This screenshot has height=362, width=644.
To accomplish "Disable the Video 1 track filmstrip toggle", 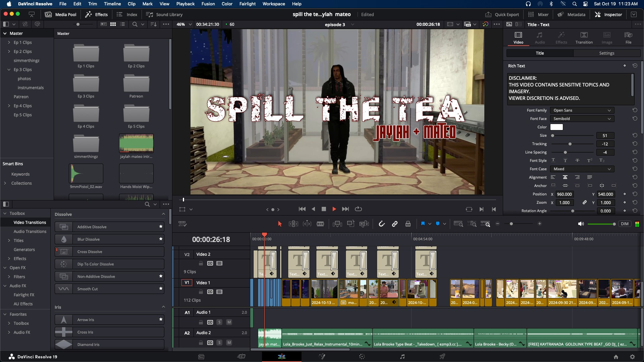I will coord(219,292).
